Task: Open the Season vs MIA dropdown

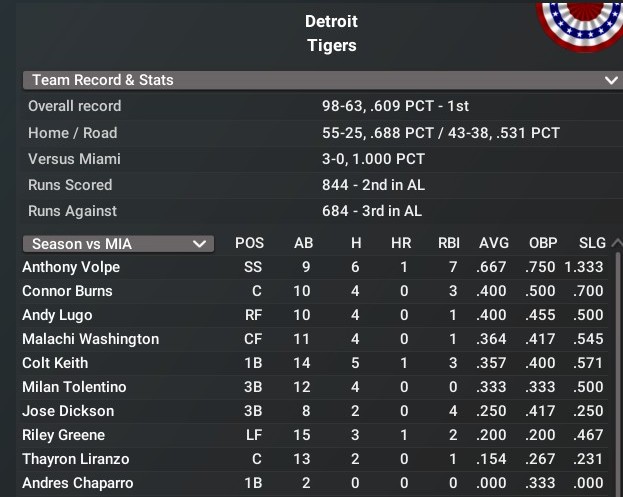Action: pyautogui.click(x=118, y=243)
